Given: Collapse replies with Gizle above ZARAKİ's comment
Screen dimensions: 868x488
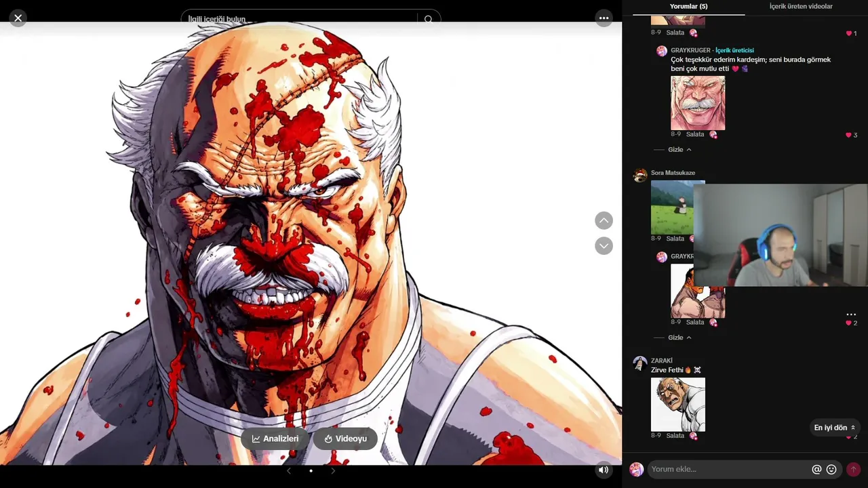Looking at the screenshot, I should point(679,338).
